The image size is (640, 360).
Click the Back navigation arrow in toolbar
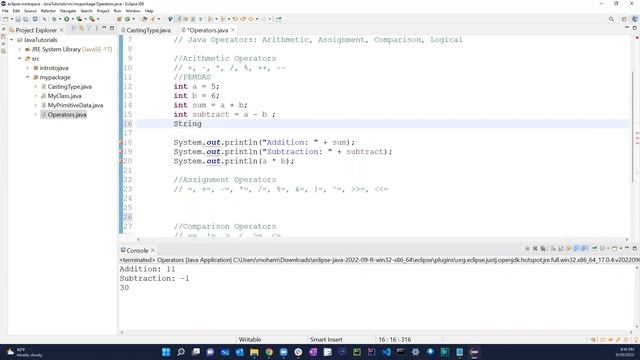251,19
